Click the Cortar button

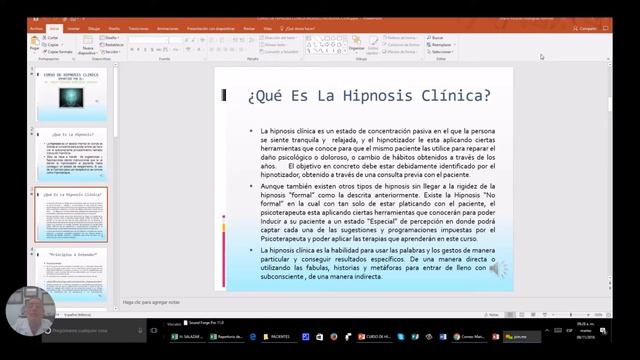coord(50,38)
